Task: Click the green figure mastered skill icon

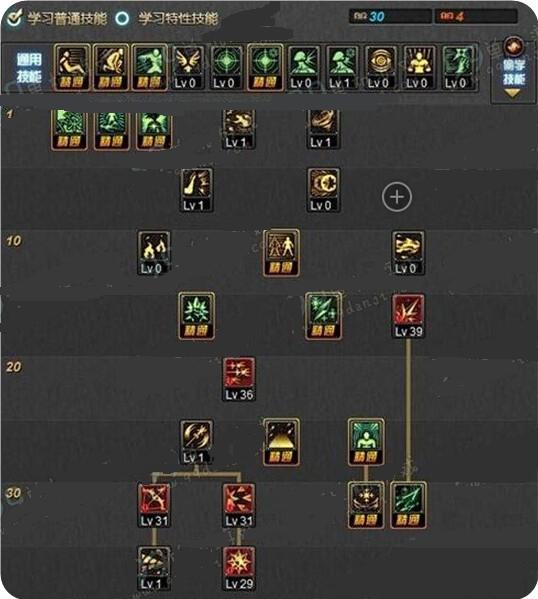Action: pos(366,442)
